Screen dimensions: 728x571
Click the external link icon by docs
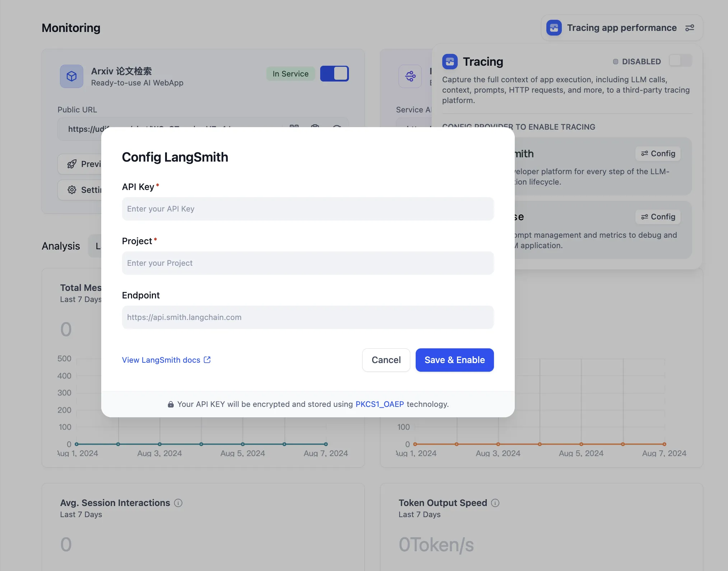point(207,360)
